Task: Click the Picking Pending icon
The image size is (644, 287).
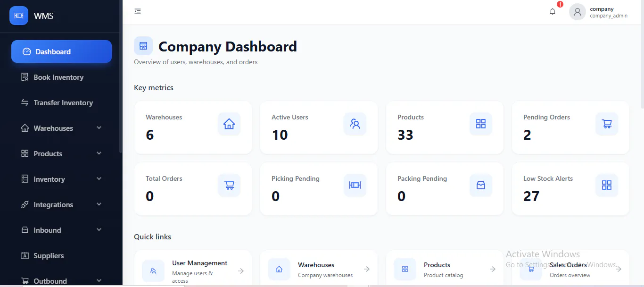Action: [355, 186]
